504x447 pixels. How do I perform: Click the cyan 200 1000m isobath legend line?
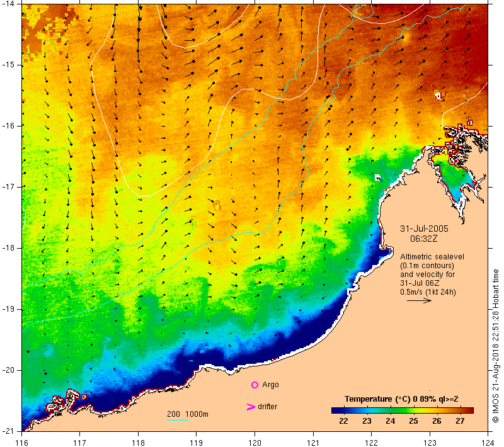coord(178,420)
